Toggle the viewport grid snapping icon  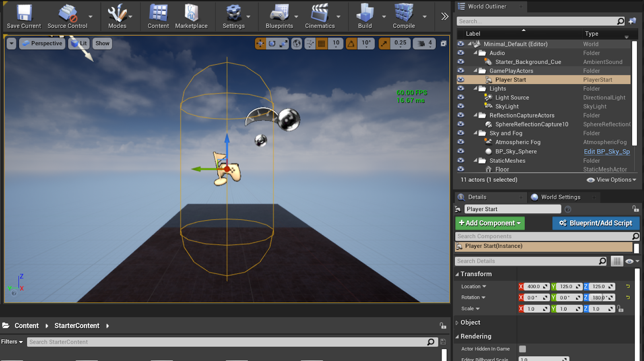pyautogui.click(x=322, y=44)
